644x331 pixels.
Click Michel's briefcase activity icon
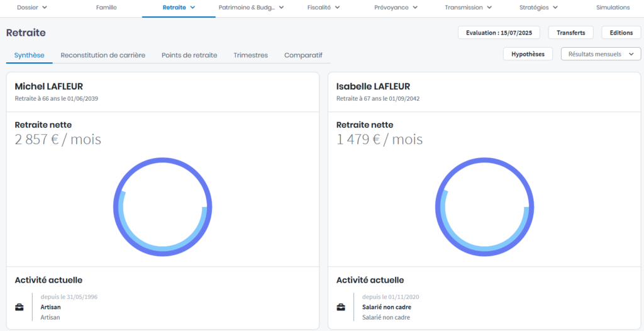[x=19, y=307]
